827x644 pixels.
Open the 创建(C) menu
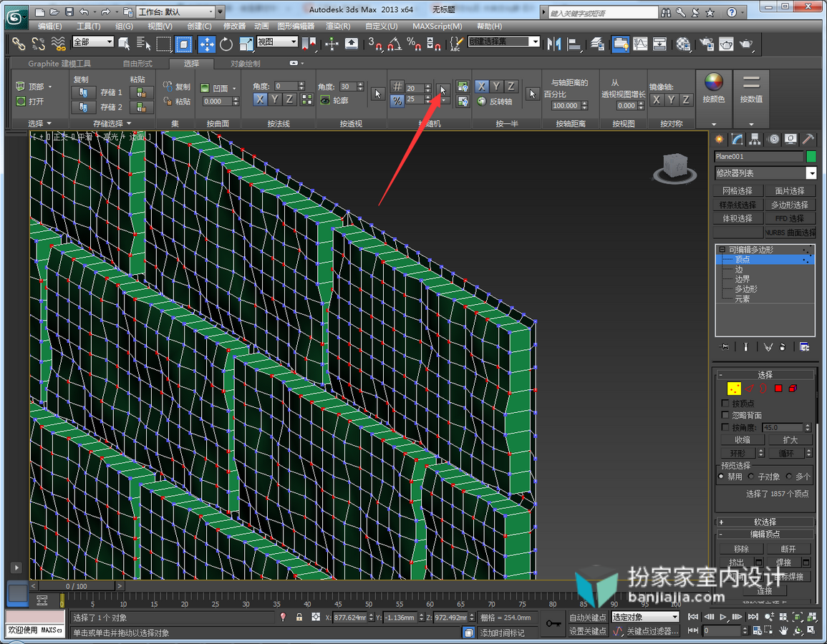tap(199, 26)
